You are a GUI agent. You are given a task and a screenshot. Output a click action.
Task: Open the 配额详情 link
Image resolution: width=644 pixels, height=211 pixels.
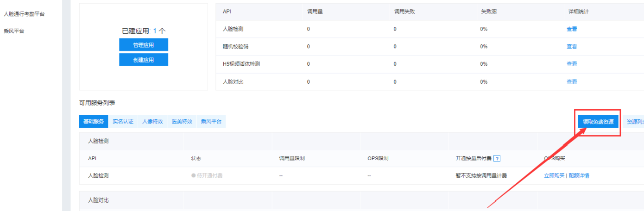[579, 176]
